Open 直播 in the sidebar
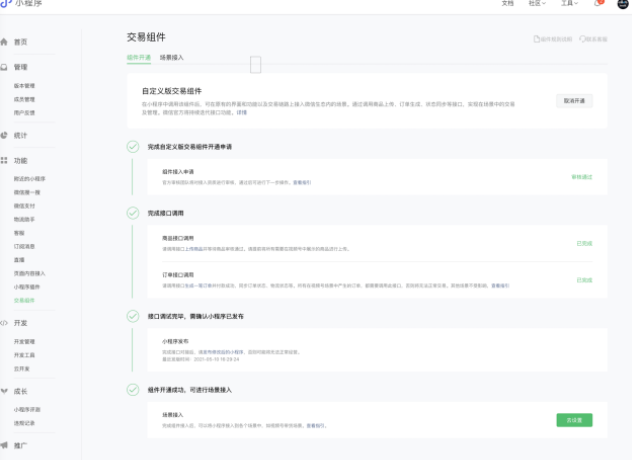 coord(19,260)
